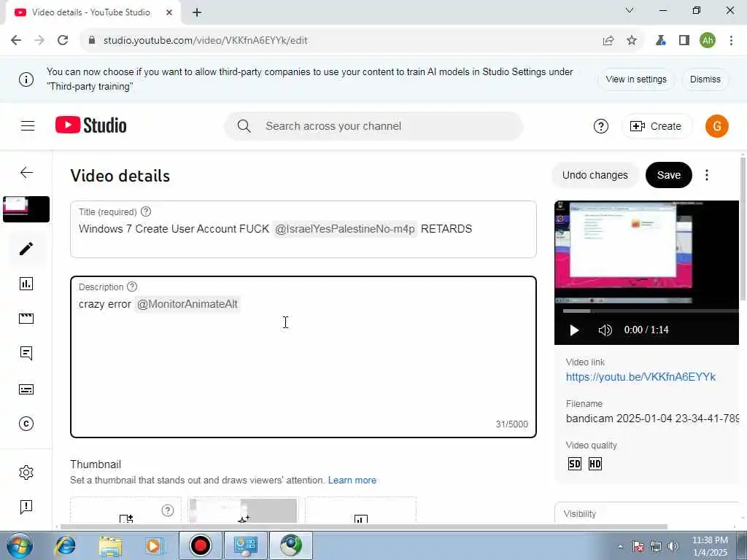Open the Chrome profile avatar Ah
Screen dimensions: 747x560
tap(708, 41)
